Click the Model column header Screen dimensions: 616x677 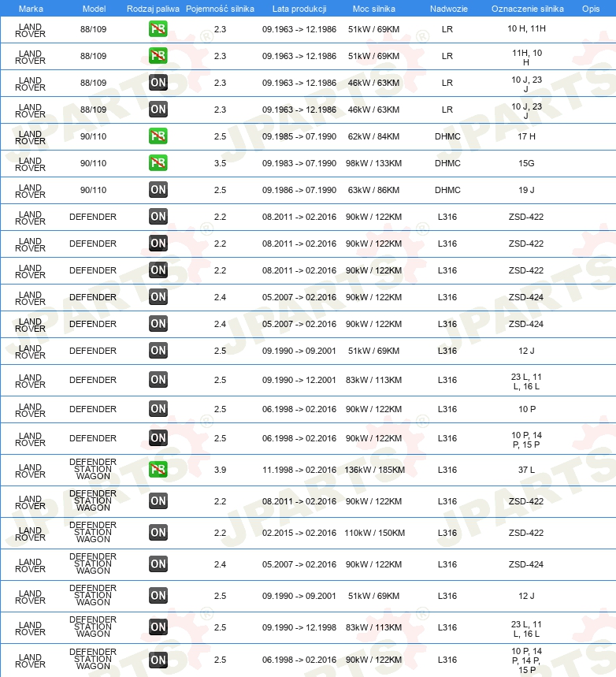[x=94, y=9]
